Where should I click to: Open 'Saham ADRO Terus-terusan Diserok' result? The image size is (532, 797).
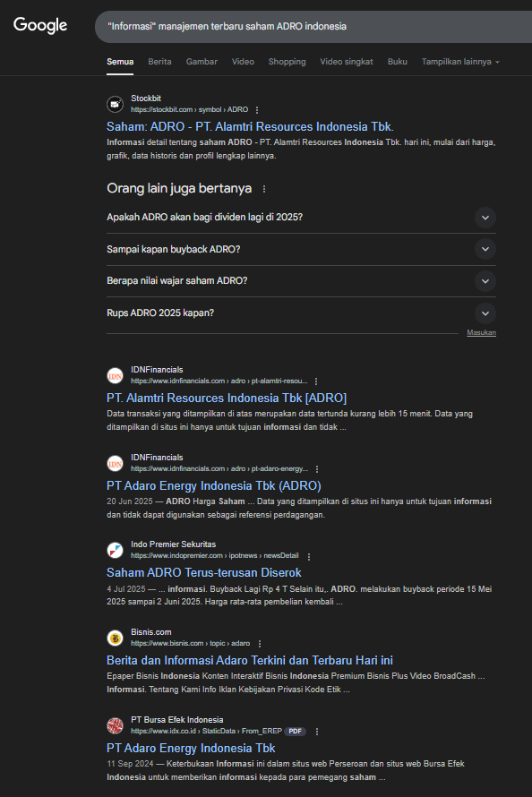coord(204,572)
